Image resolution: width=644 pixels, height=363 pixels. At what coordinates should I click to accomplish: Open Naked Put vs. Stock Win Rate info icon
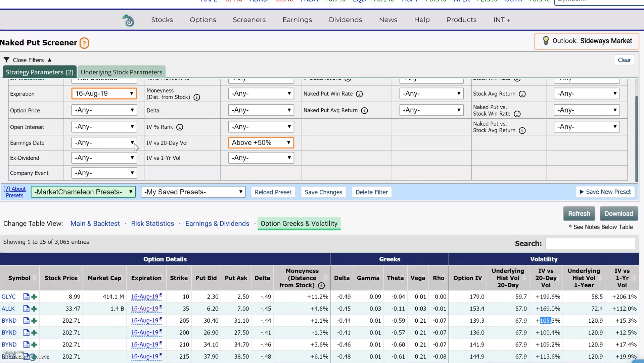[x=517, y=114]
